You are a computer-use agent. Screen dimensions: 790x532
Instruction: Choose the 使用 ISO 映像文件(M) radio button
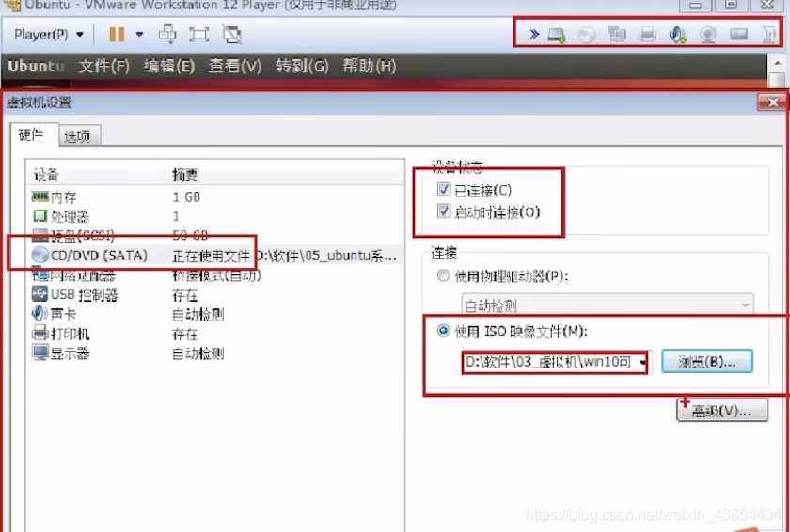pyautogui.click(x=443, y=331)
